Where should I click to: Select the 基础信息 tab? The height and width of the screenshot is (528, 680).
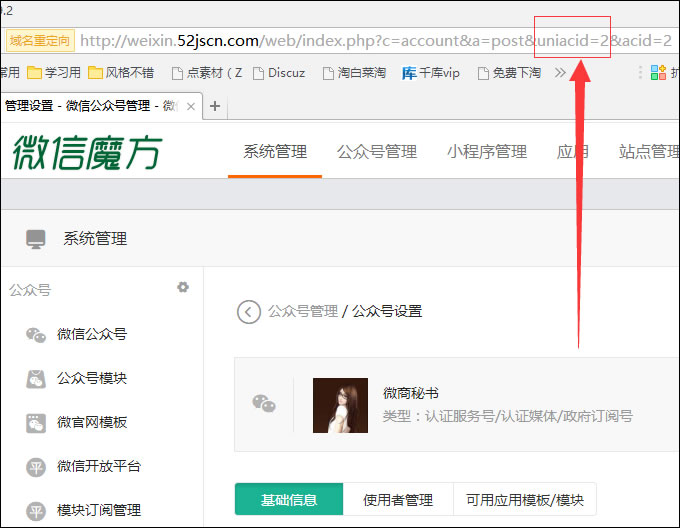[x=288, y=499]
